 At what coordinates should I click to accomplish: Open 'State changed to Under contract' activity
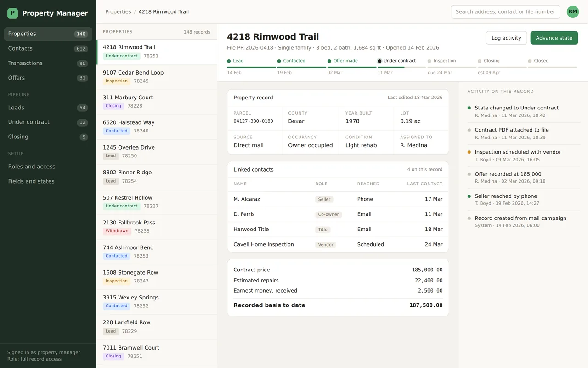(x=524, y=111)
